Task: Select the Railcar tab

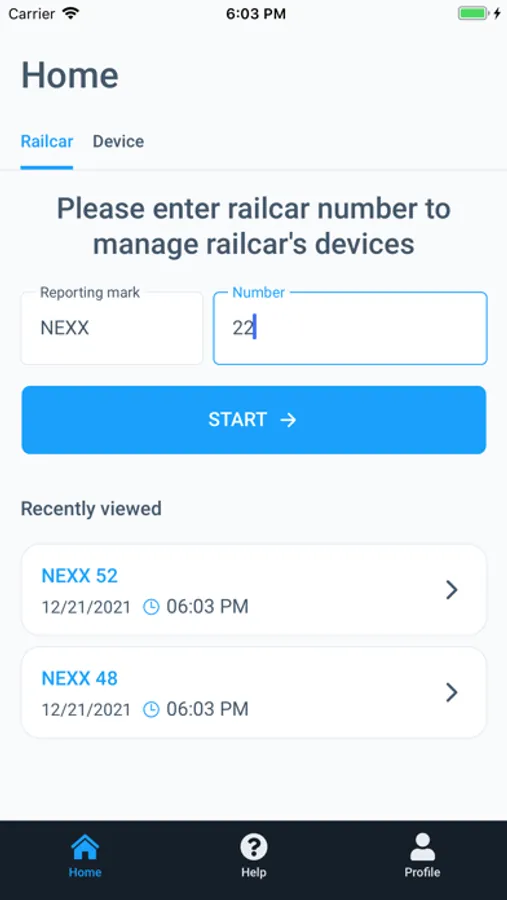Action: pyautogui.click(x=47, y=141)
